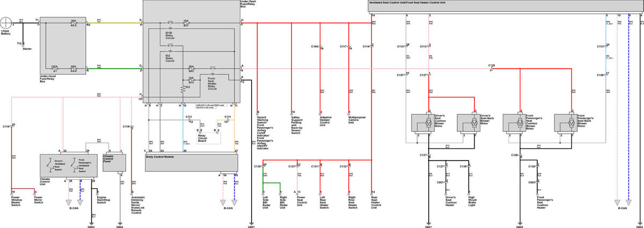Select the G801 ground symbol
644x228 pixels.
251,222
